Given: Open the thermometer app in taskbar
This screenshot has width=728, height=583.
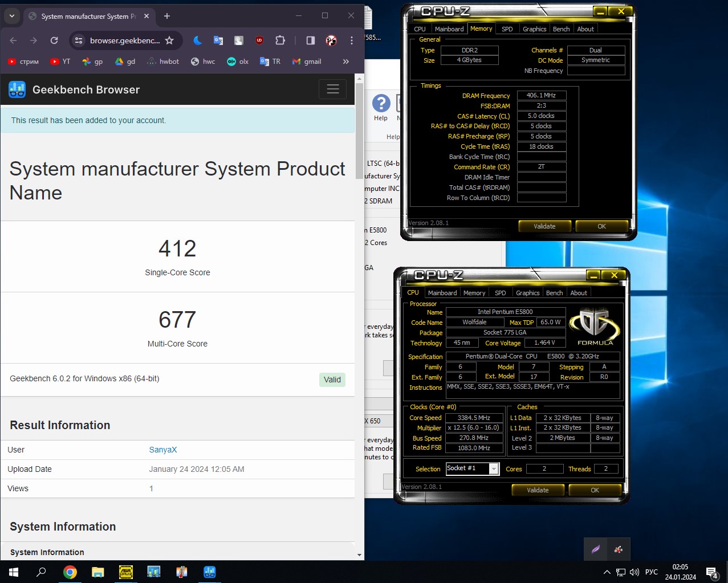Looking at the screenshot, I should pos(181,572).
